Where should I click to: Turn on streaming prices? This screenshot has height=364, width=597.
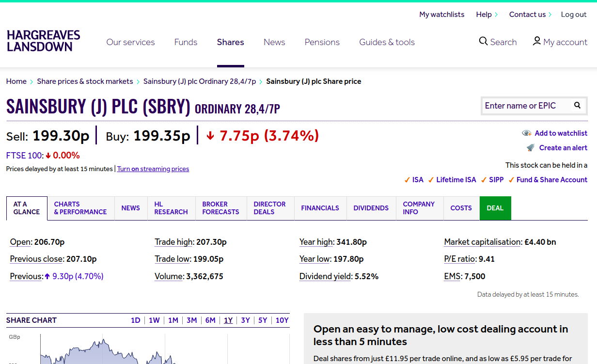(153, 169)
